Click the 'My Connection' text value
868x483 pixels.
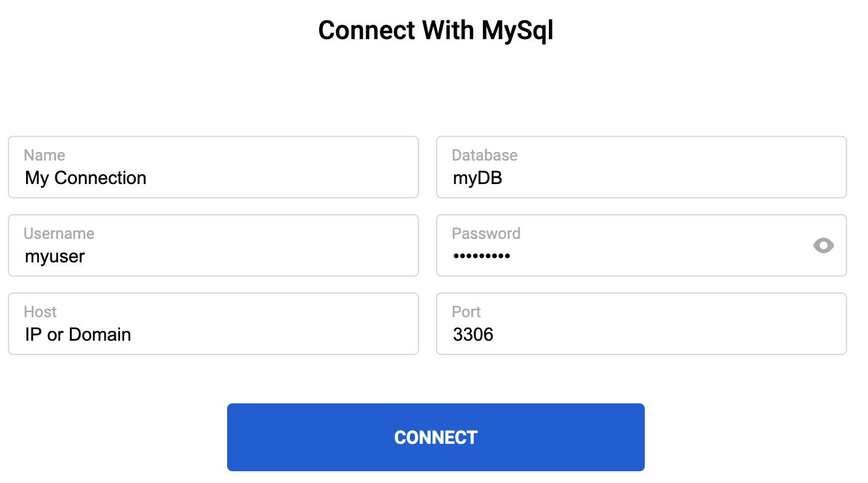(85, 178)
